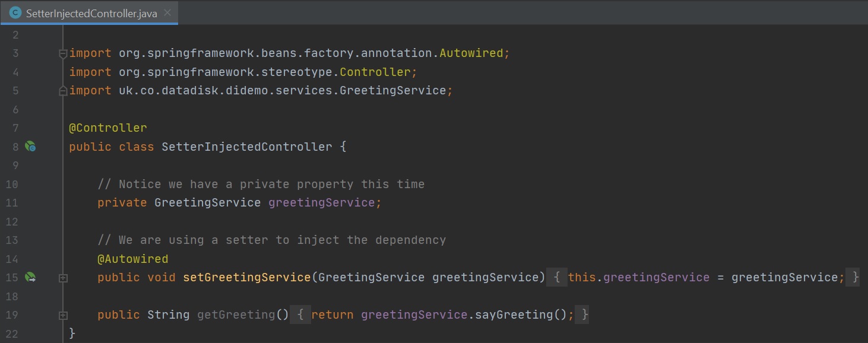Click line number 11 in the gutter

12,203
